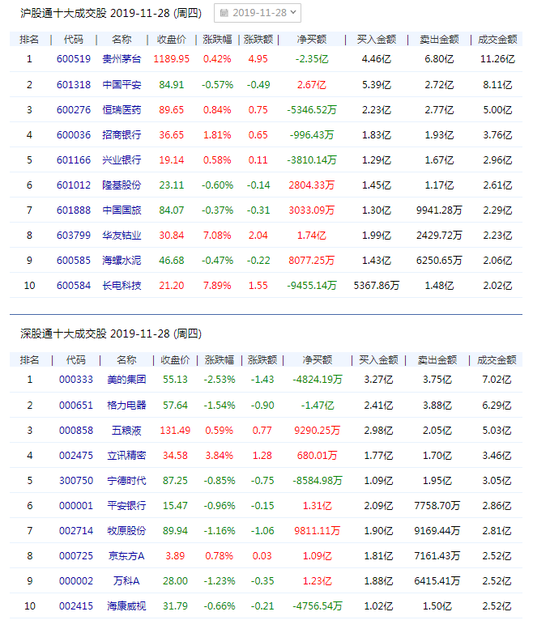The width and height of the screenshot is (550, 633).
Task: Select sell amount 9941.28万
Action: [x=439, y=210]
